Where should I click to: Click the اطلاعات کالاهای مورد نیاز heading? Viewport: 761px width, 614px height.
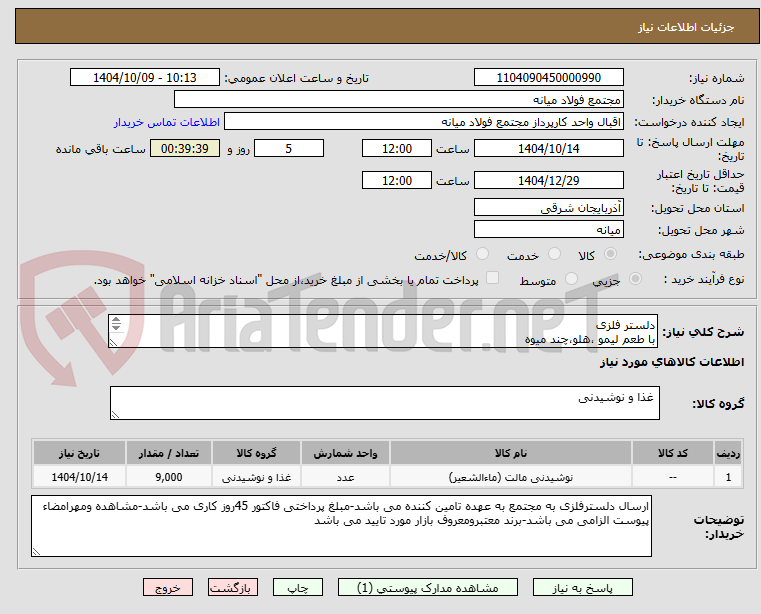pos(672,362)
